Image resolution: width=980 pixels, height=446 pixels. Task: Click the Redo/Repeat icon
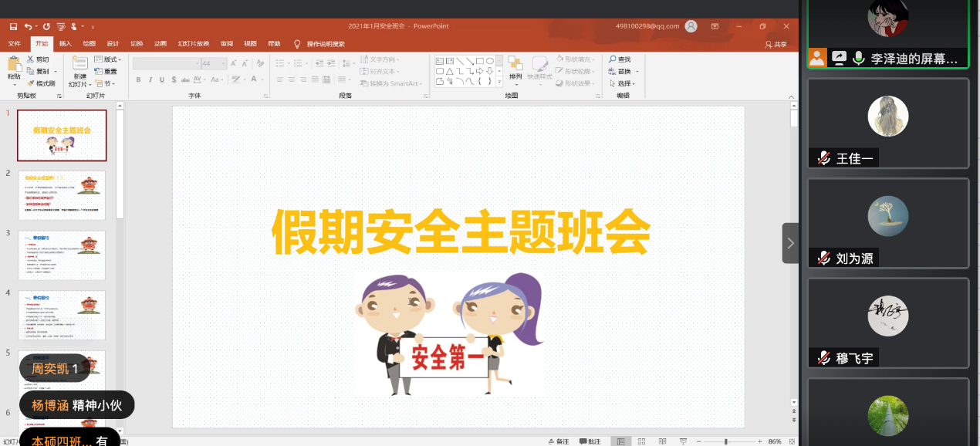click(46, 26)
